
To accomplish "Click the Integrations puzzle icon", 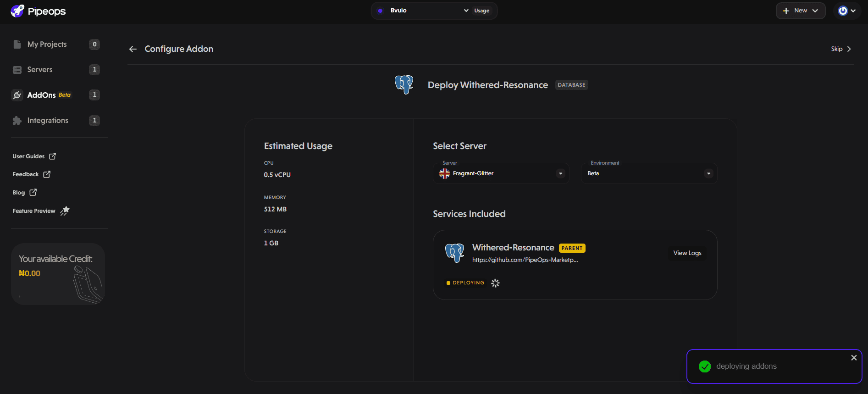I will [x=17, y=120].
